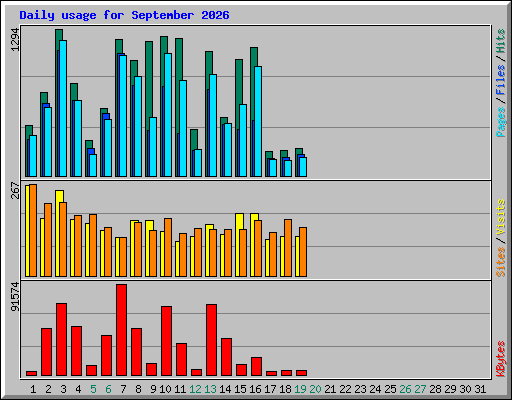The image size is (512, 400).
Task: Click the red KBytes bar for day 13
Action: click(x=211, y=340)
